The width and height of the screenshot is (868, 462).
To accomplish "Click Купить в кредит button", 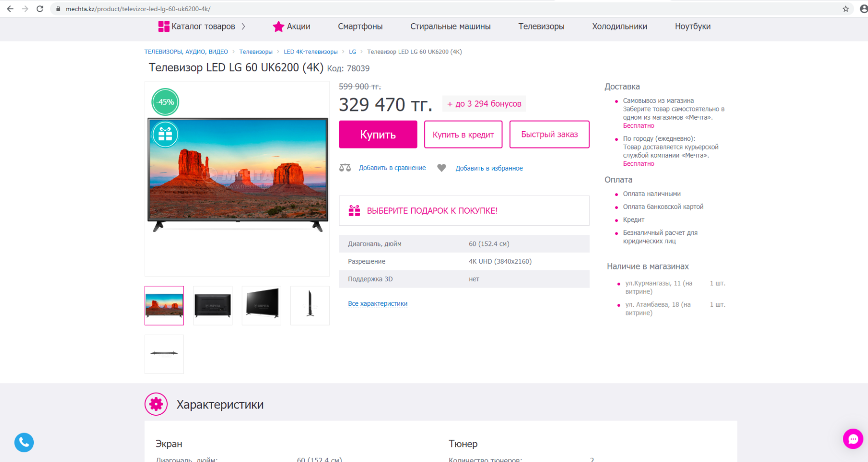I will click(463, 135).
